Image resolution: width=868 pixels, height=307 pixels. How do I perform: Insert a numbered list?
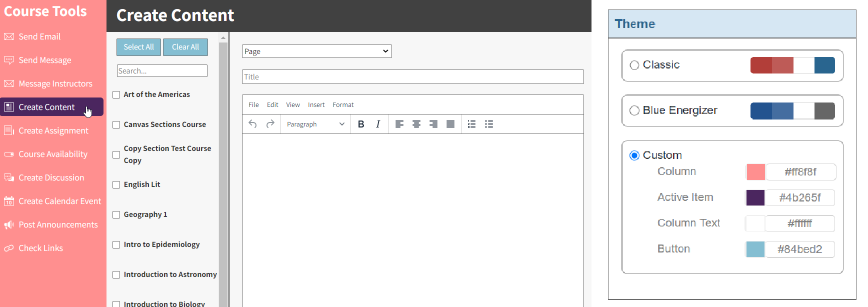tap(471, 124)
